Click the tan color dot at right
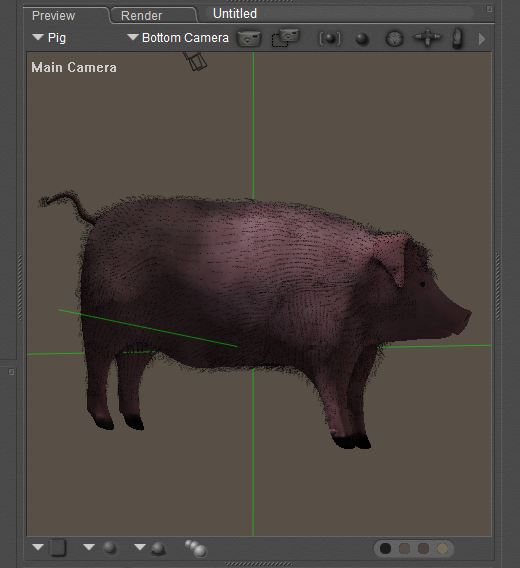 pyautogui.click(x=442, y=548)
